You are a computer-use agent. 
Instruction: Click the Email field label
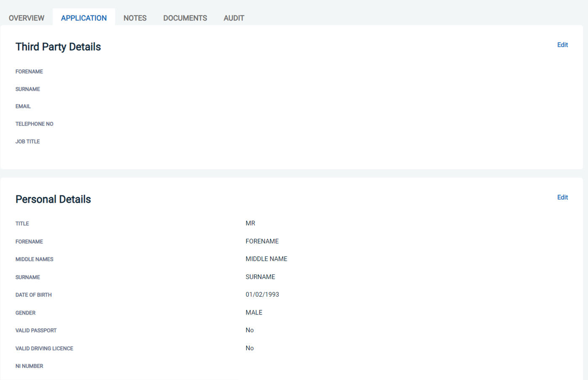point(23,106)
